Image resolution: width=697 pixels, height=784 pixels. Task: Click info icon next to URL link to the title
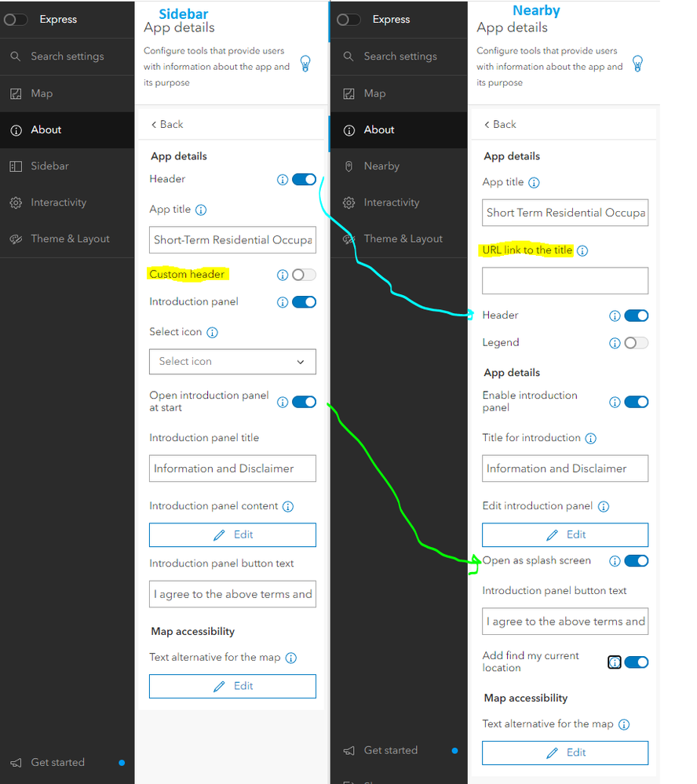pyautogui.click(x=582, y=251)
